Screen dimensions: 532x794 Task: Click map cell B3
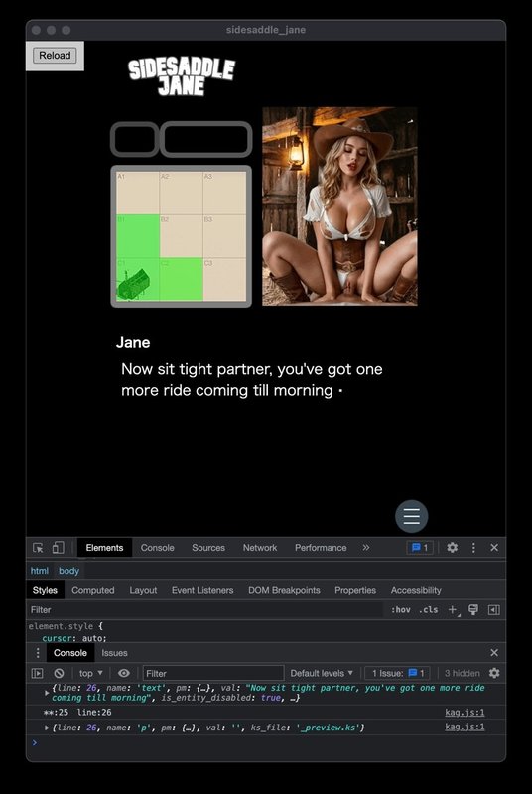224,236
